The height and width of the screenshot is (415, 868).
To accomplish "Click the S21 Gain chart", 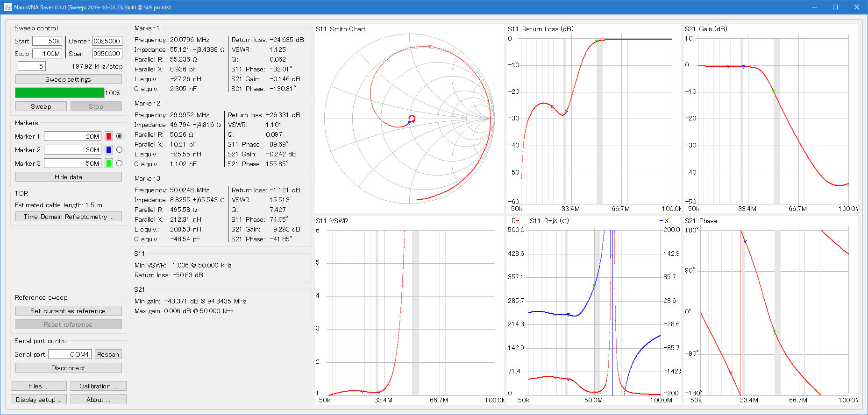I will click(x=771, y=119).
